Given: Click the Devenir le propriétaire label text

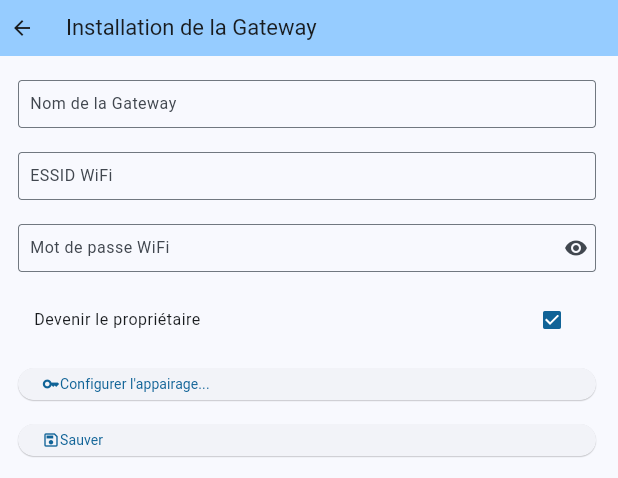Looking at the screenshot, I should [117, 320].
